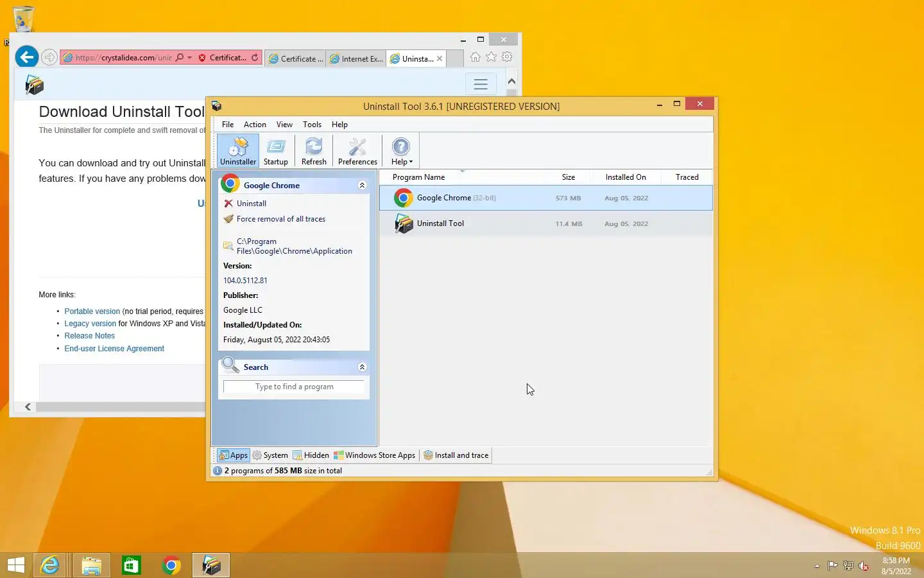Select the Google Chrome row in program list
The width and height of the screenshot is (924, 578).
tap(545, 198)
